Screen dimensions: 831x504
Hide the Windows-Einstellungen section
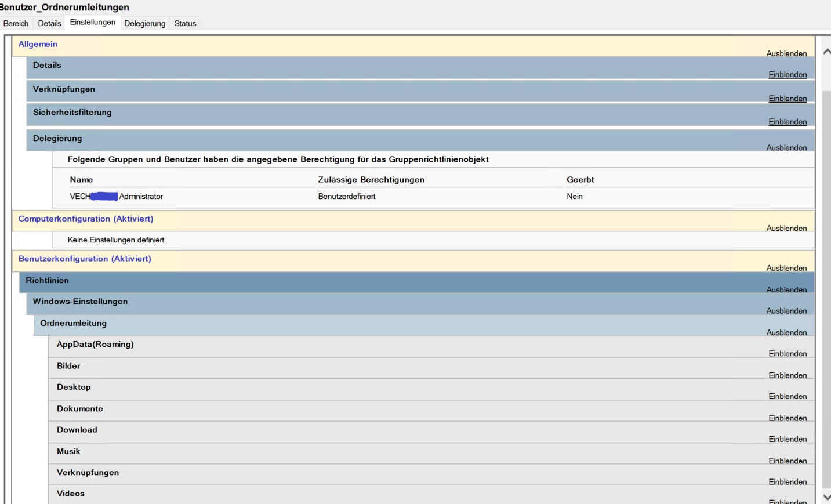[x=787, y=310]
